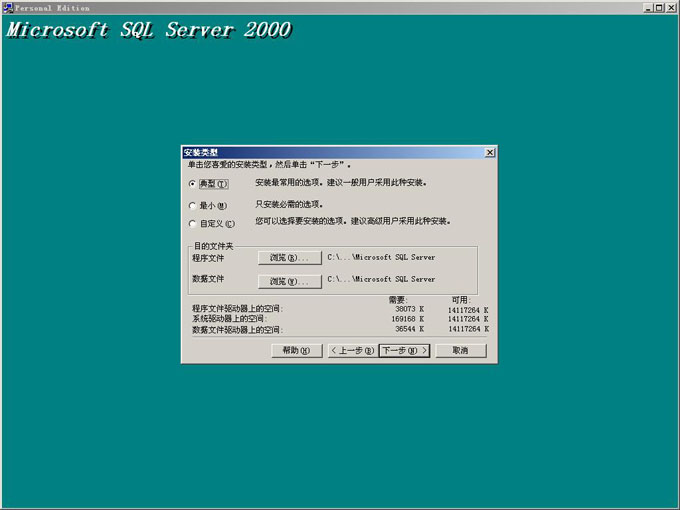Viewport: 680px width, 510px height.
Task: Maximize the Personal Edition setup window
Action: tap(658, 7)
